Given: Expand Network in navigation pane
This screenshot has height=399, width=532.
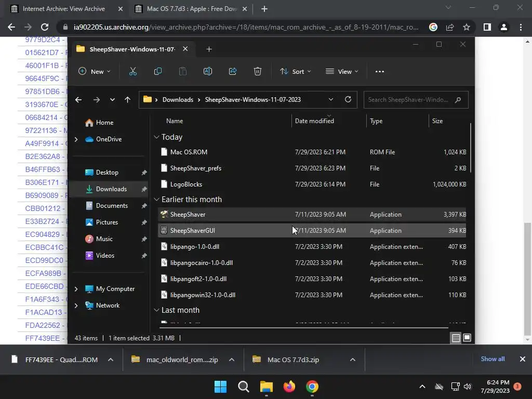Looking at the screenshot, I should tap(76, 305).
